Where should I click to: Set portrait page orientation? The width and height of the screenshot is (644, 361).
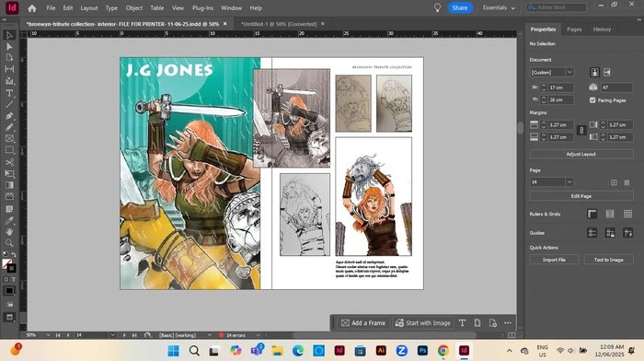(x=594, y=73)
